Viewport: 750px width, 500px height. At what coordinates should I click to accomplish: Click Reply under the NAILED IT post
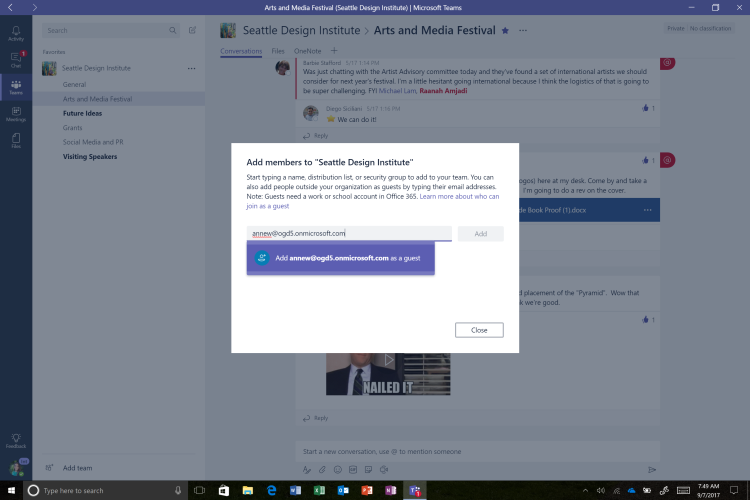coord(316,418)
